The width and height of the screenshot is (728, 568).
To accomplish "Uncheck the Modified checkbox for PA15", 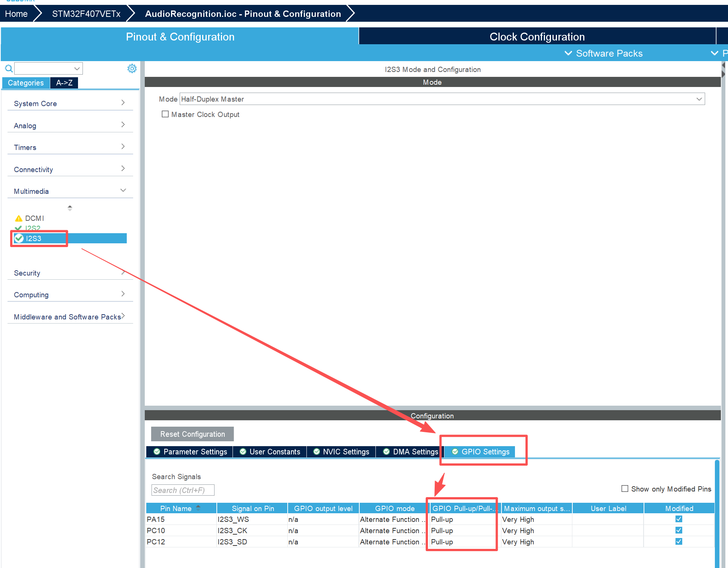I will [678, 519].
